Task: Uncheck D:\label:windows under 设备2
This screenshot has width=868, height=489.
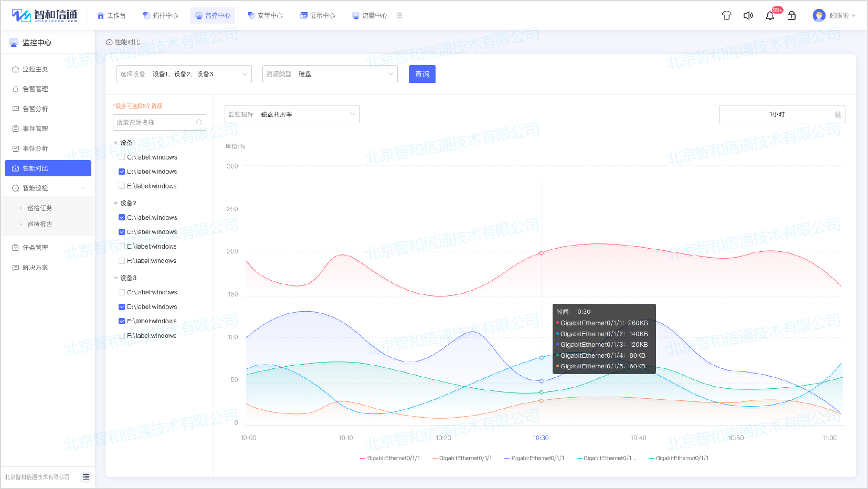Action: (x=122, y=232)
